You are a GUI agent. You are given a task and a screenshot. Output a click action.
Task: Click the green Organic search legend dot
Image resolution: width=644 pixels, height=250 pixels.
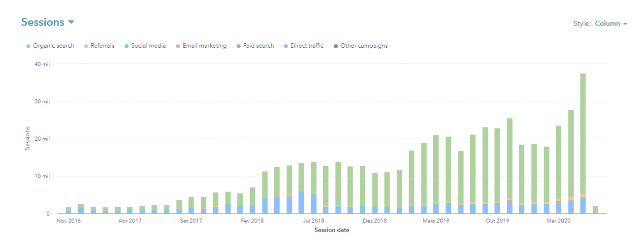tap(28, 46)
